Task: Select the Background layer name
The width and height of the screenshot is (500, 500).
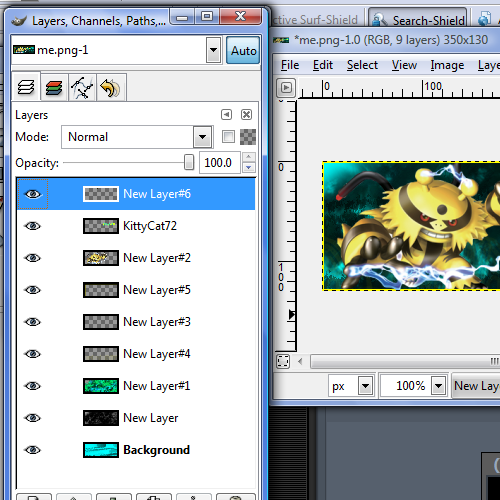Action: [156, 450]
